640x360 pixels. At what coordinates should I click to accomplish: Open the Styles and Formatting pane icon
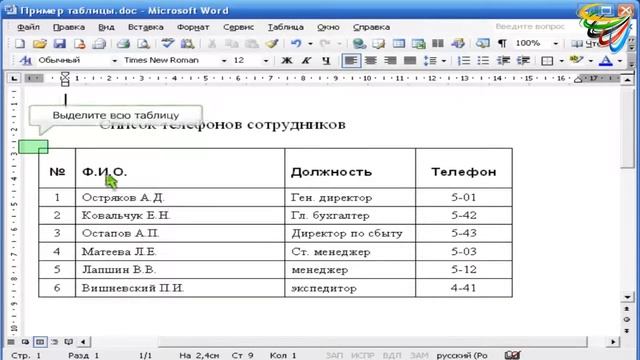pos(25,60)
